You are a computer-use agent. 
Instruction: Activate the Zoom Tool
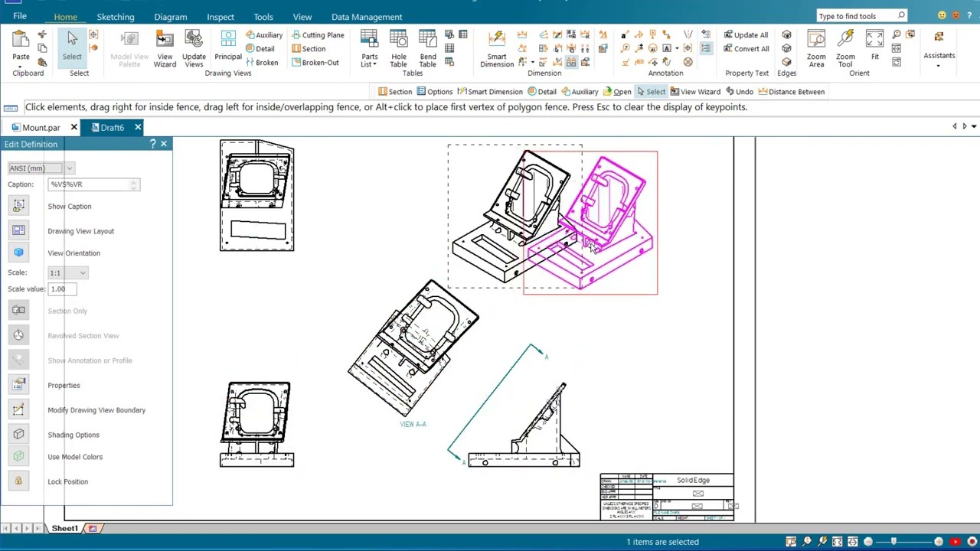pyautogui.click(x=845, y=49)
